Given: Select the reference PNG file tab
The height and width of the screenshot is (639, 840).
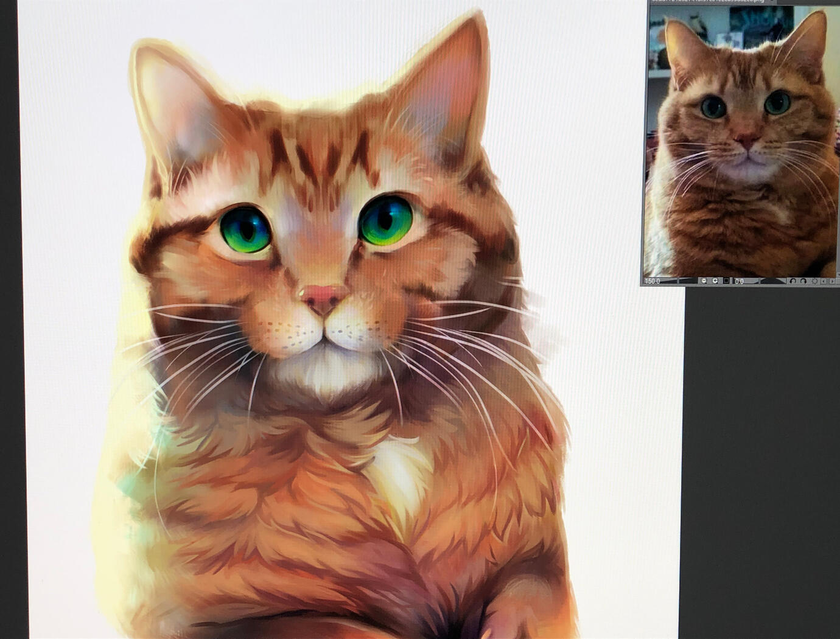Looking at the screenshot, I should coord(706,1).
